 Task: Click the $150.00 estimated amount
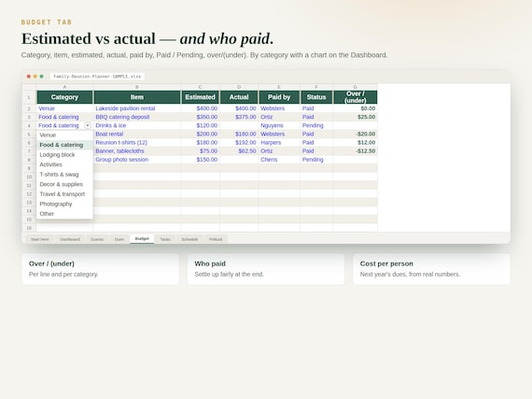tap(207, 159)
